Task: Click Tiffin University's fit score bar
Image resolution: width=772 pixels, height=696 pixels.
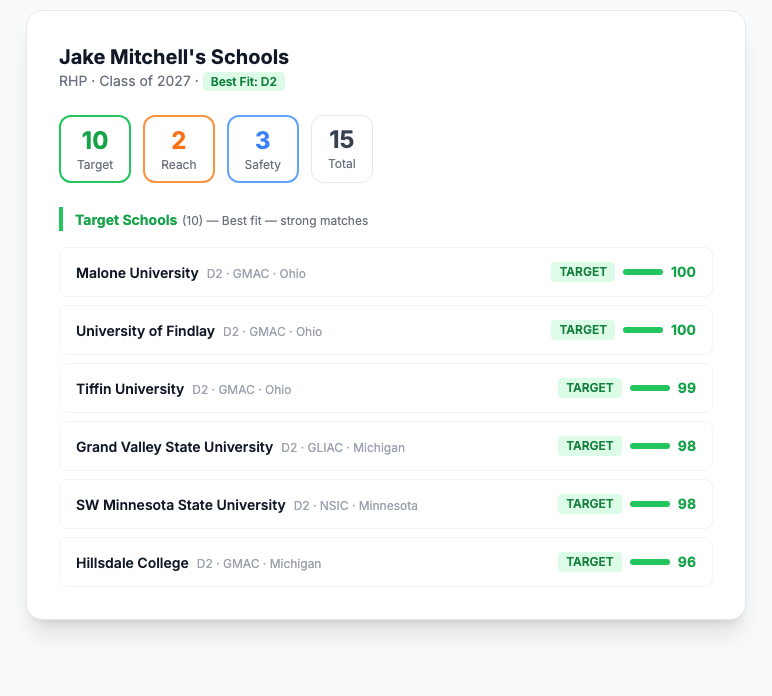Action: [x=650, y=388]
